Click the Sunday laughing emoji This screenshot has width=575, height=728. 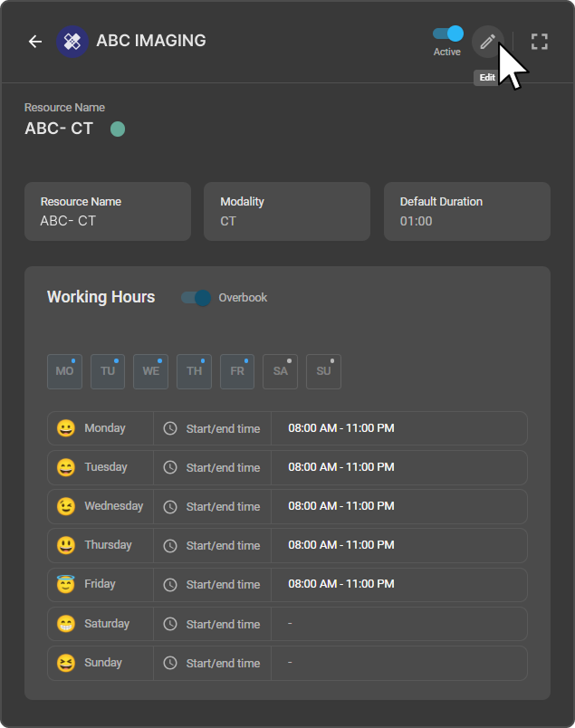(66, 663)
